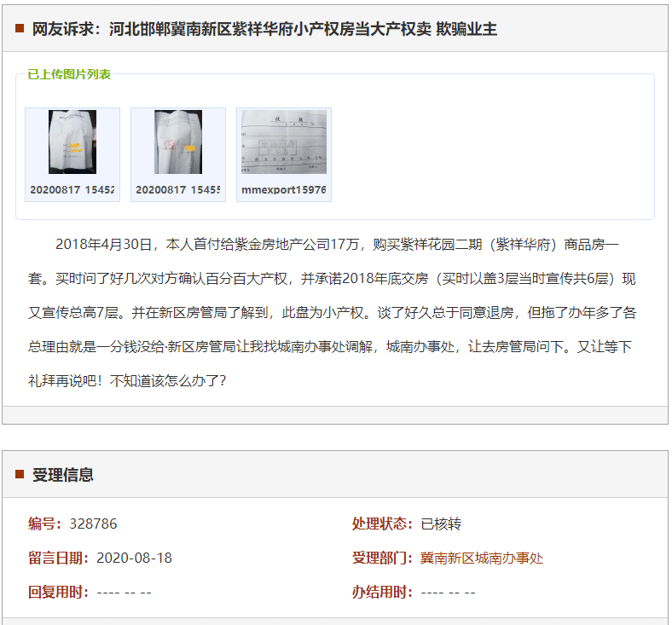
Task: Click the status value 已核转
Action: (441, 524)
